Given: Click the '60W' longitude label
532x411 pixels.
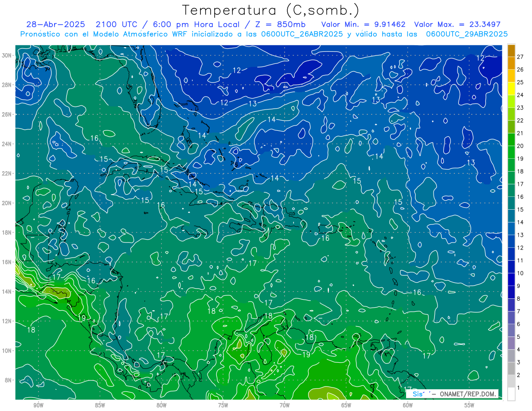Looking at the screenshot, I should pyautogui.click(x=408, y=405).
